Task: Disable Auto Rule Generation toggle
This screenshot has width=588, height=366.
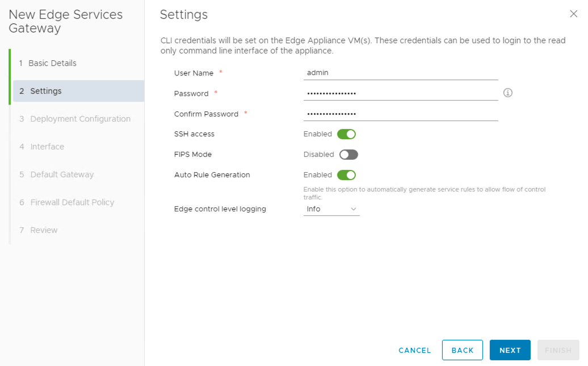Action: tap(346, 175)
